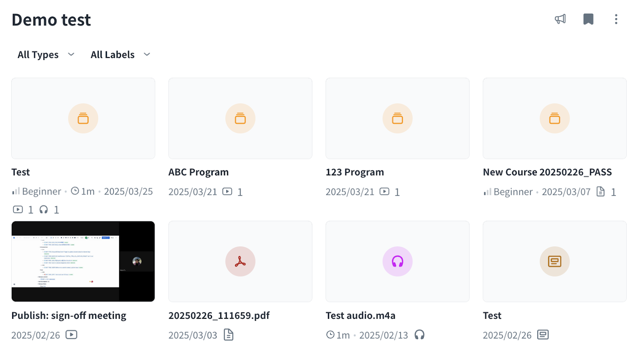Open the Publish: sign-off meeting title
Image resolution: width=644 pixels, height=363 pixels.
[69, 316]
